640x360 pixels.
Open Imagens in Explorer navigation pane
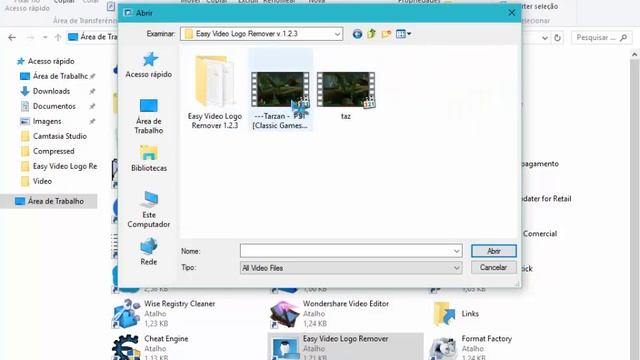click(x=47, y=121)
